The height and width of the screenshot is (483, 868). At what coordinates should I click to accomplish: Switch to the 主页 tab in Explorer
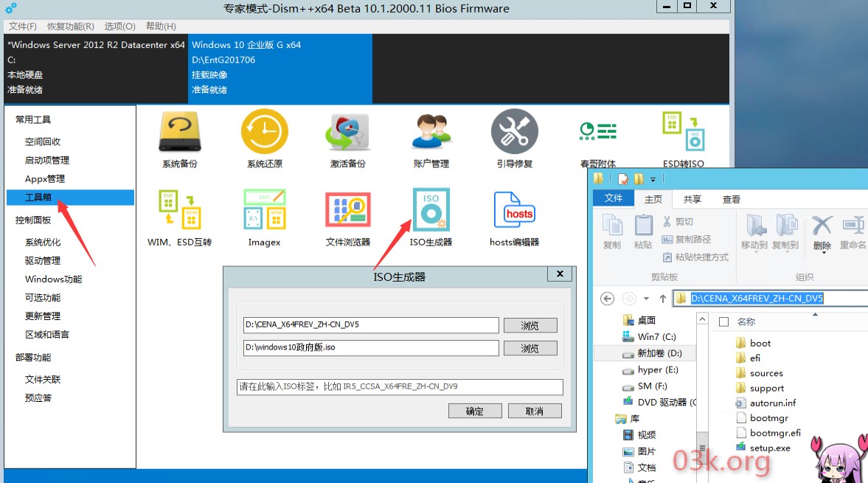click(x=653, y=199)
